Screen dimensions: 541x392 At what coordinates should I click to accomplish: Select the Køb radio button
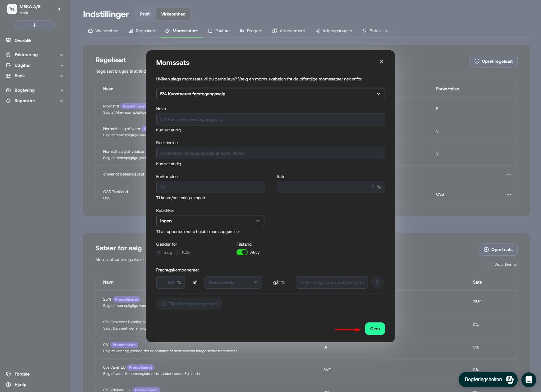tap(177, 252)
